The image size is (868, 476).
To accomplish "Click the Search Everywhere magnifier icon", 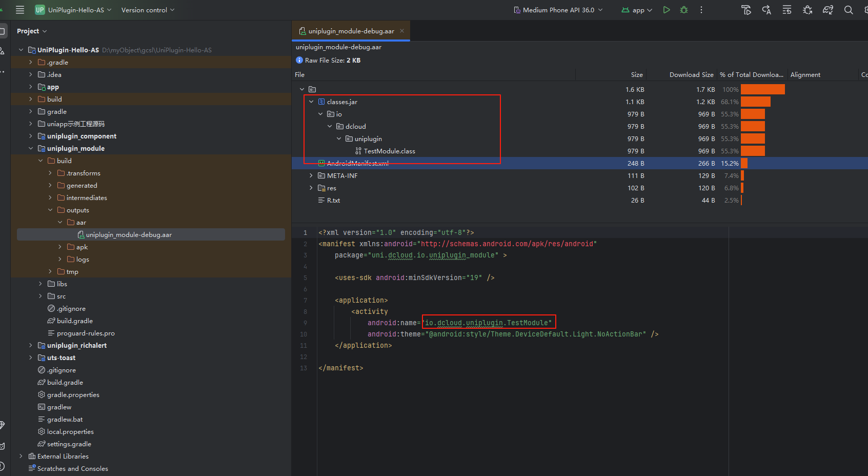I will 849,10.
